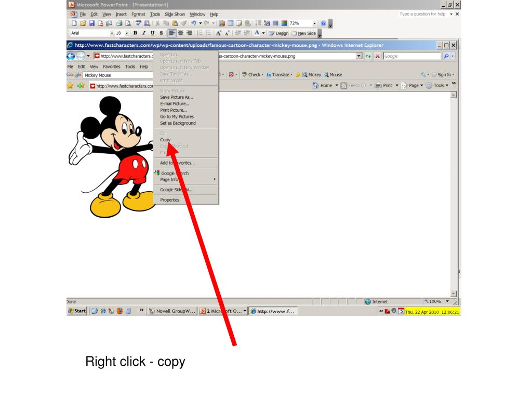Screen dimensions: 532x399
Task: Click the Paste clipboard icon in PowerPoint
Action: coord(175,23)
